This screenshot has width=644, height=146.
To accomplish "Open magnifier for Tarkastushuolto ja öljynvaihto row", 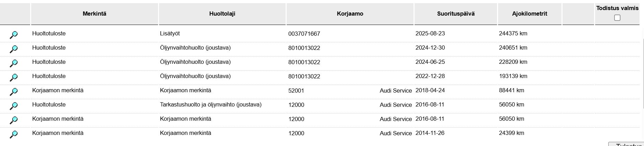I will tap(14, 106).
